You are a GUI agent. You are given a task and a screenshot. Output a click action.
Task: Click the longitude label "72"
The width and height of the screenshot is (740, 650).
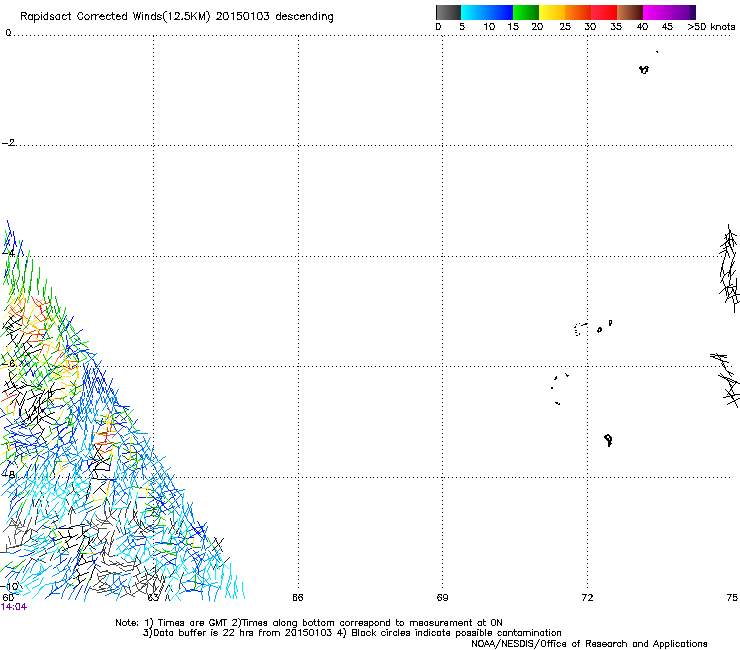point(587,598)
